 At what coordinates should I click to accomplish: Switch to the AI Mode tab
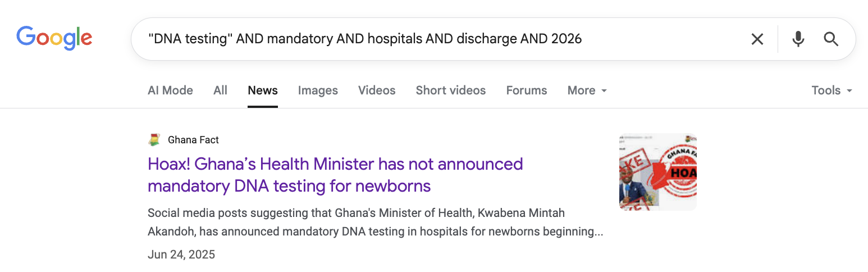(170, 90)
